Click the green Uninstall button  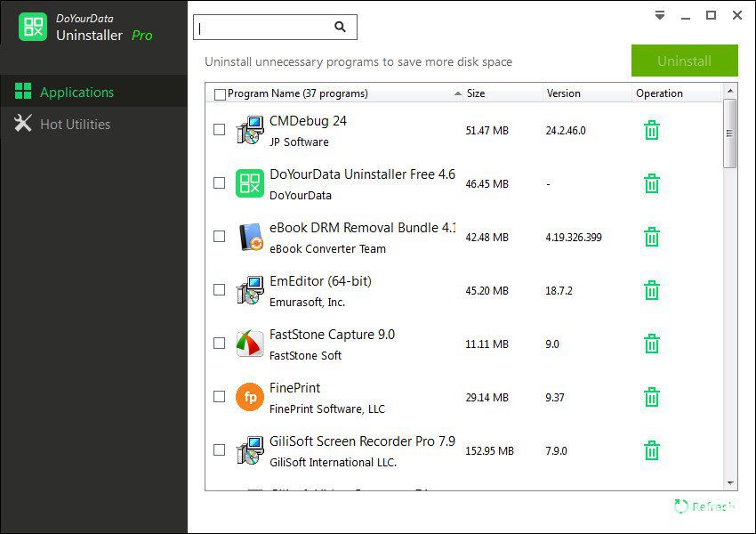point(685,61)
